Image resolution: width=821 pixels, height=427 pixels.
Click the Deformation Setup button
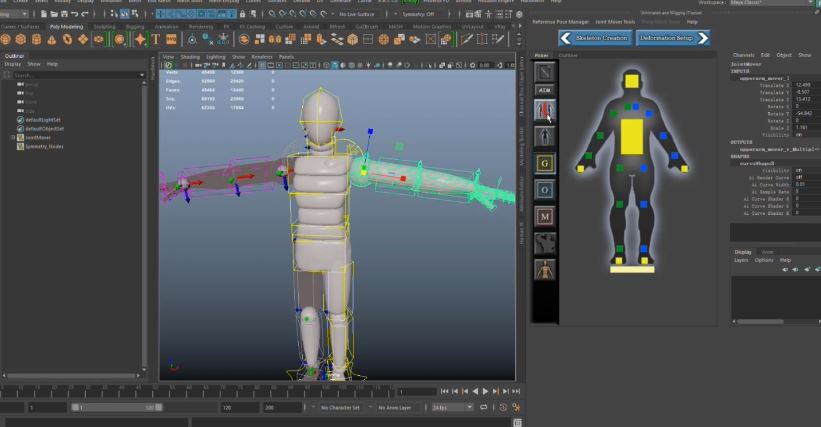pos(672,38)
